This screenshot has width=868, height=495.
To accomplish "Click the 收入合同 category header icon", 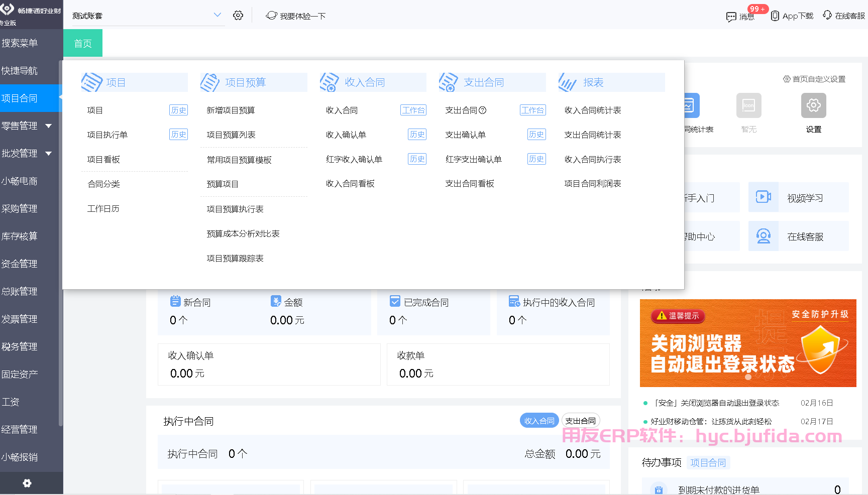I will [x=330, y=82].
